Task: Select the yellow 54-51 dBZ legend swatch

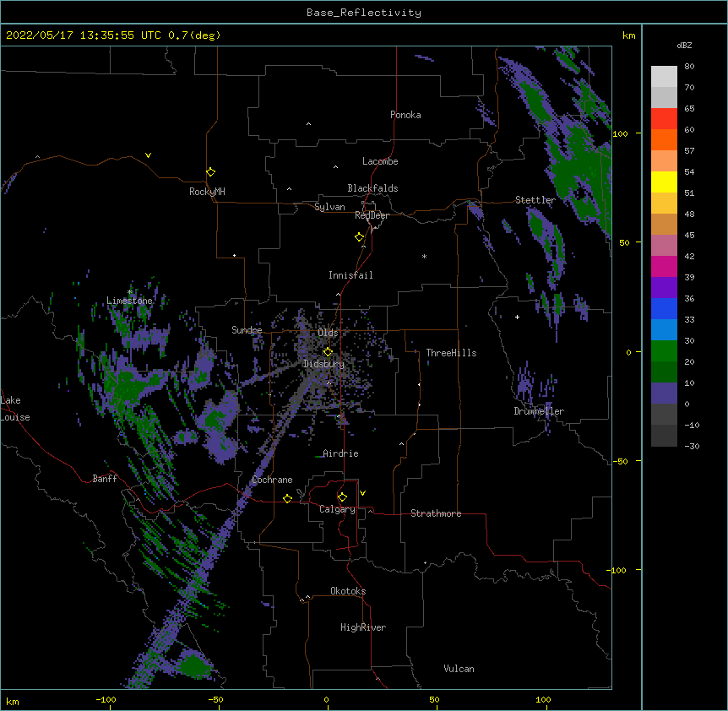Action: (x=664, y=182)
